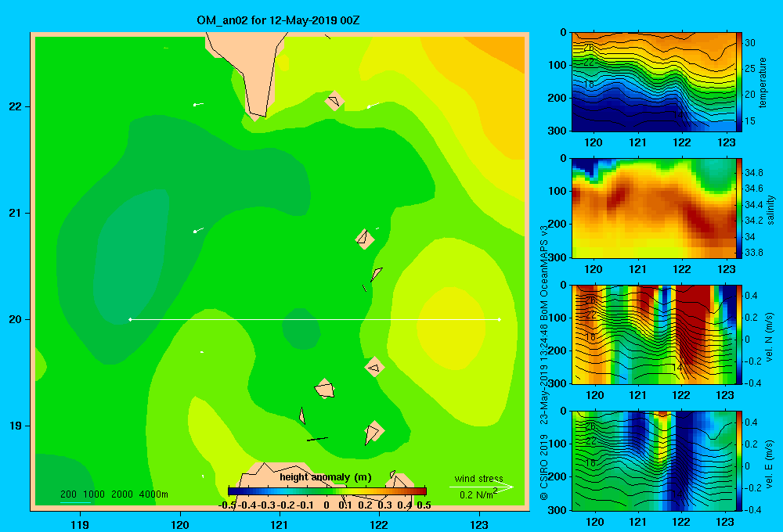Click the vel. N section plot
Screen dimensions: 783x532
(654, 334)
